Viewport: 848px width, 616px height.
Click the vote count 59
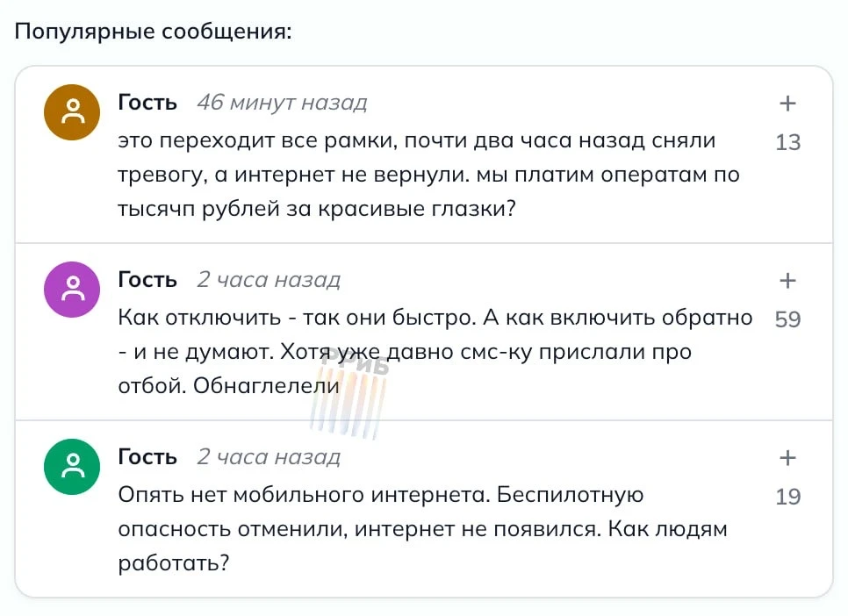(x=788, y=319)
